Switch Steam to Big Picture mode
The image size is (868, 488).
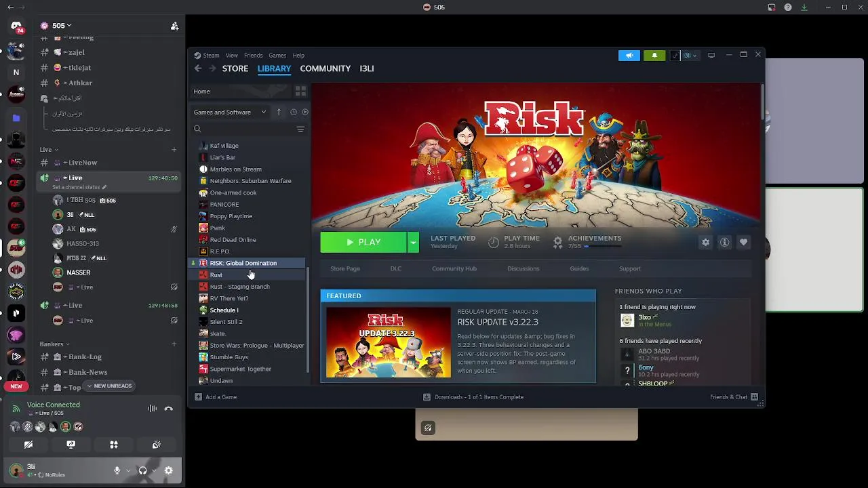[x=711, y=56]
